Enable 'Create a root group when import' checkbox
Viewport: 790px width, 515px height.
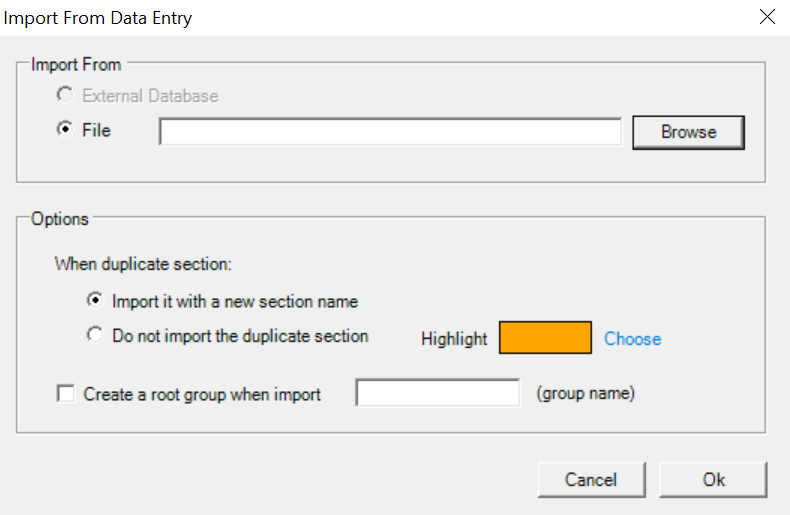point(66,394)
